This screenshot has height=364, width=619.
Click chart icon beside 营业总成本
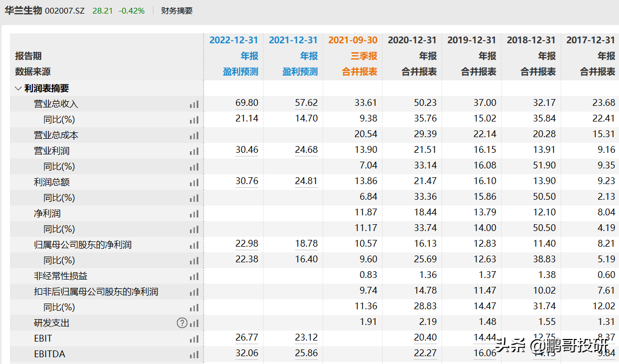click(194, 136)
